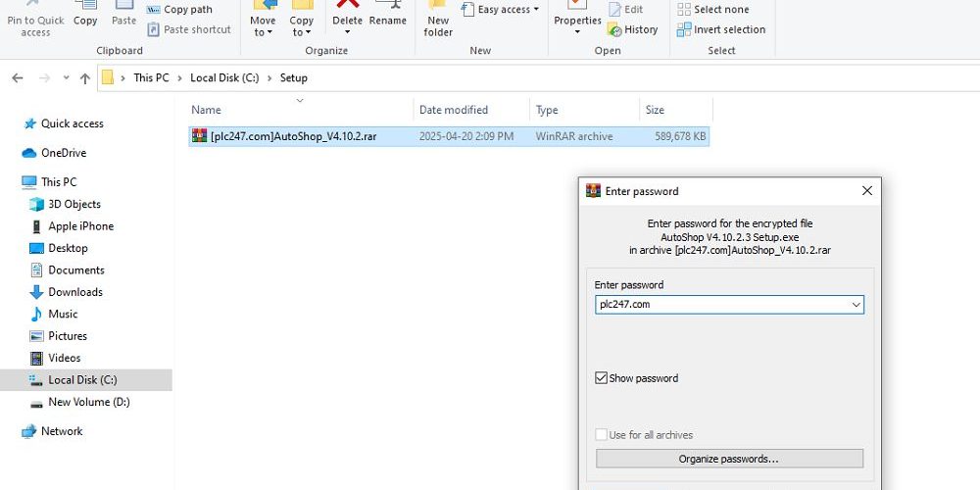Click Select none
The width and height of the screenshot is (980, 490).
point(713,10)
